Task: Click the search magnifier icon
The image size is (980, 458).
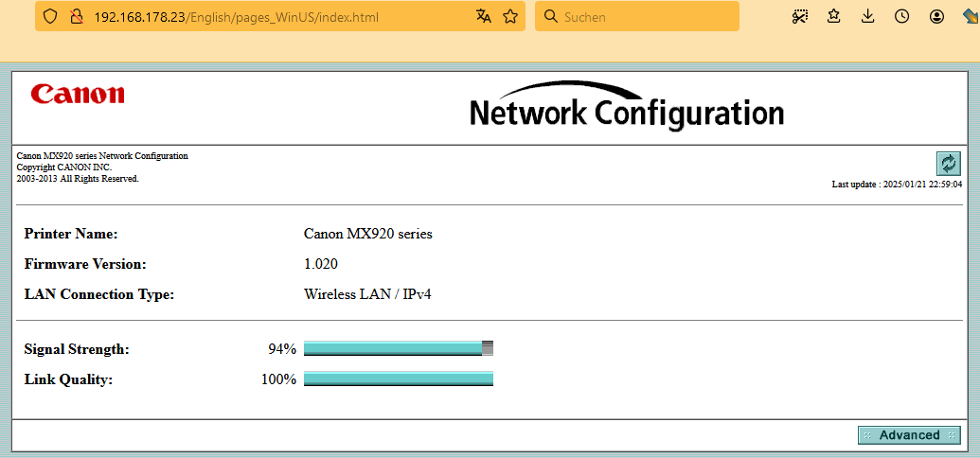Action: (551, 17)
